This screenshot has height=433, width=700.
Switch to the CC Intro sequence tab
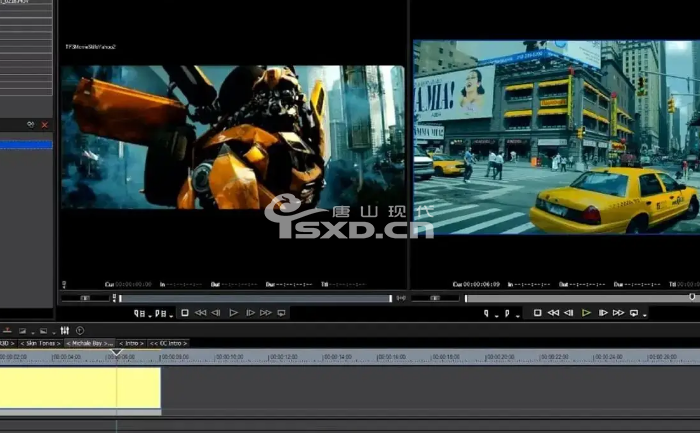point(168,343)
